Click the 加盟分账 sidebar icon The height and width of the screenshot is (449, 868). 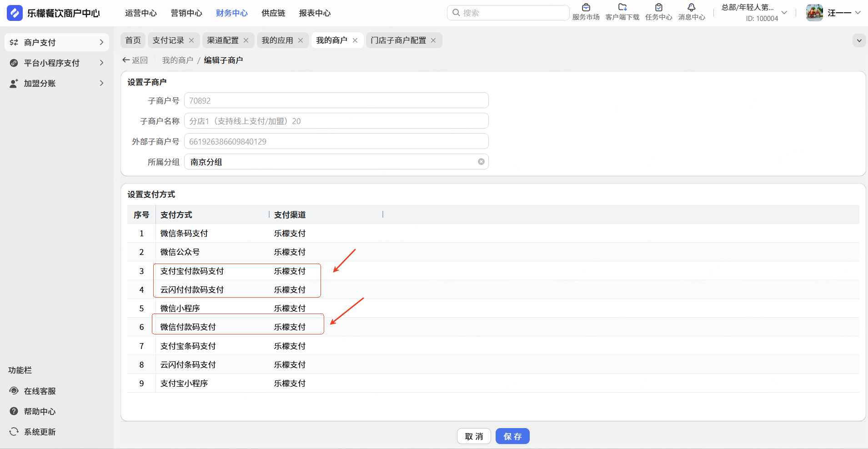(14, 83)
